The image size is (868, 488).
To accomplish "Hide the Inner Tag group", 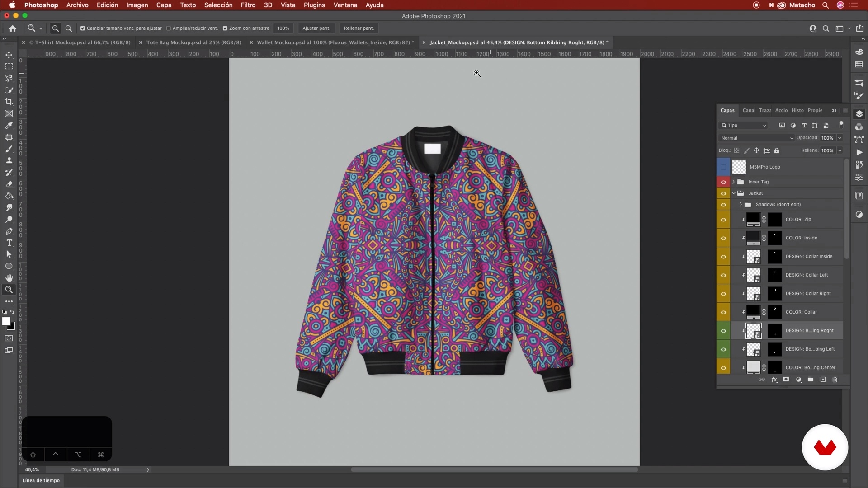I will (x=723, y=182).
